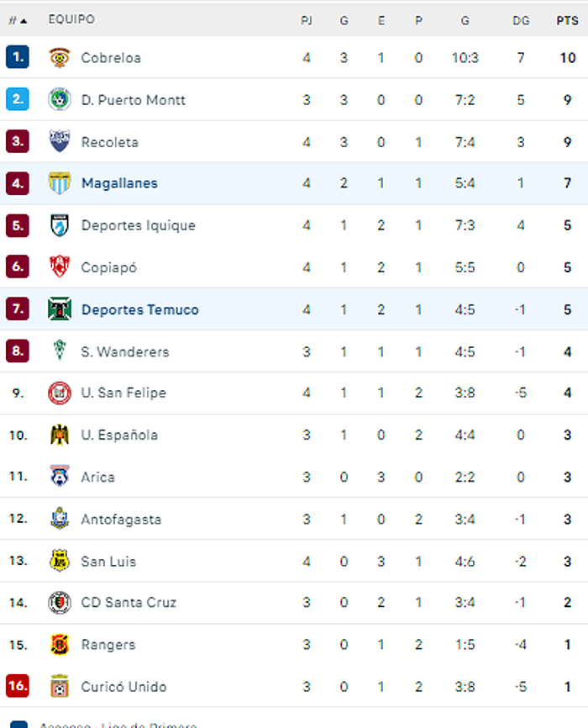Open the Deportes Temuco team link

tap(139, 309)
